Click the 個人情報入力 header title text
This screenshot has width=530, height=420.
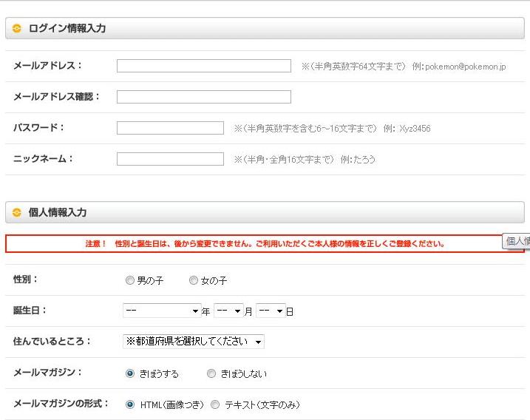[x=58, y=213]
